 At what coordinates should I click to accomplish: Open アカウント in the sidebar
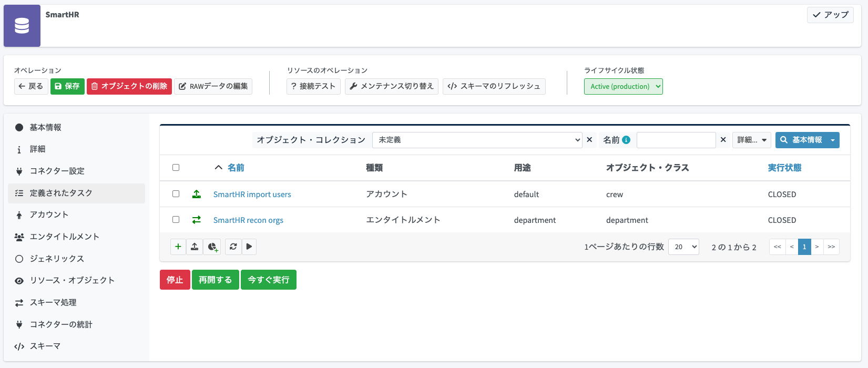(x=77, y=214)
